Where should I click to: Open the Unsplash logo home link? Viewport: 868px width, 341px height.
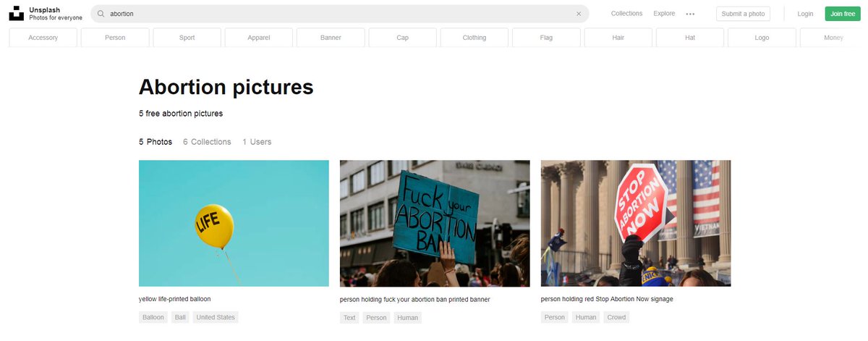(x=16, y=13)
